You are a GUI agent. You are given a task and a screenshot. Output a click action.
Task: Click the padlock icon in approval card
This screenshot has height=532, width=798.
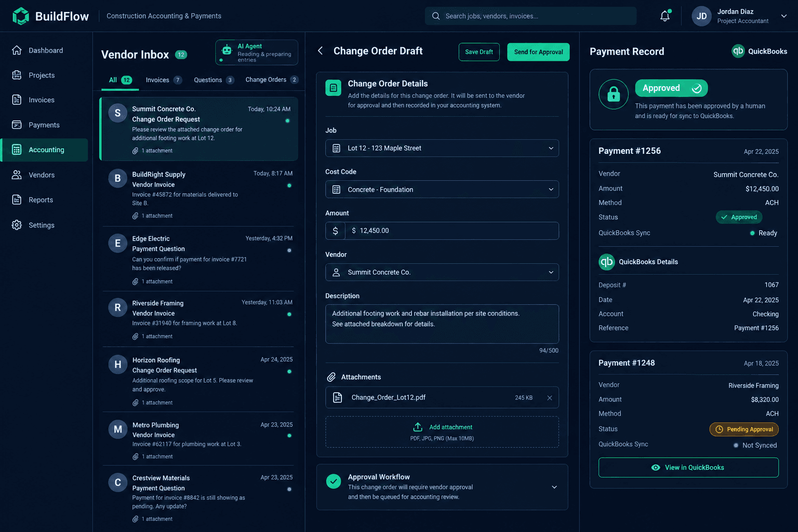click(614, 94)
